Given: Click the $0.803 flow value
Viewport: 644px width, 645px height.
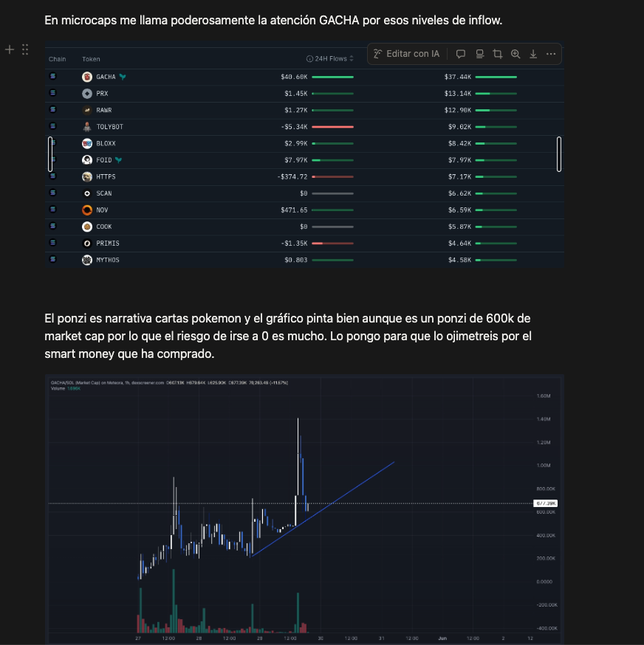Looking at the screenshot, I should point(295,260).
